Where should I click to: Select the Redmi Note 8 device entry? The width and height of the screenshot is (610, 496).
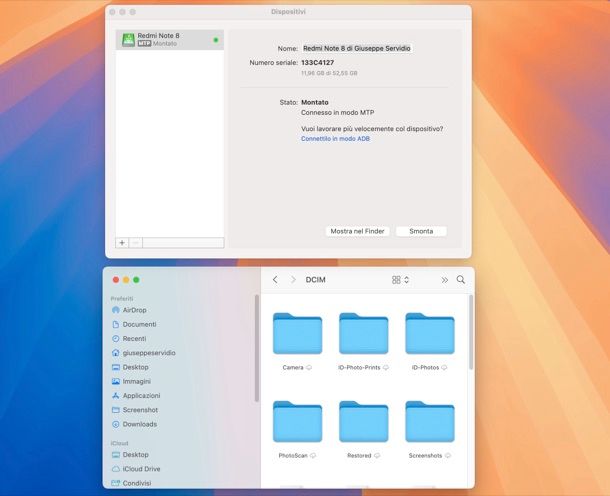pyautogui.click(x=170, y=40)
